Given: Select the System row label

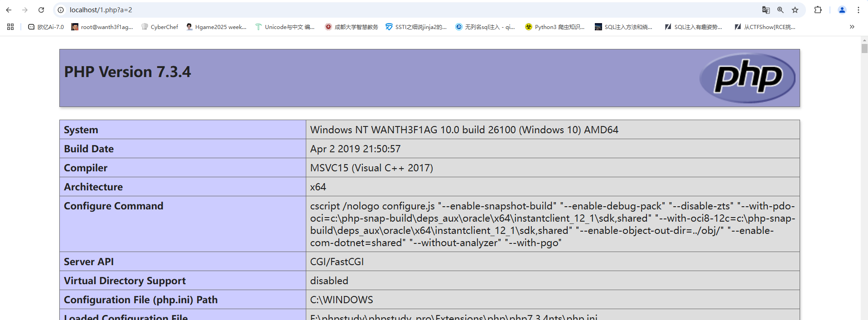Looking at the screenshot, I should (81, 130).
